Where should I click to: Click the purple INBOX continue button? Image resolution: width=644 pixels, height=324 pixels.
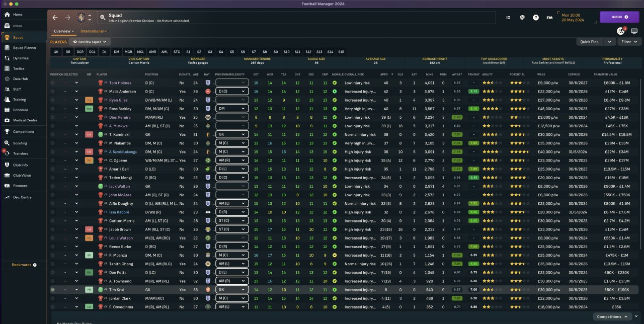[x=619, y=17]
